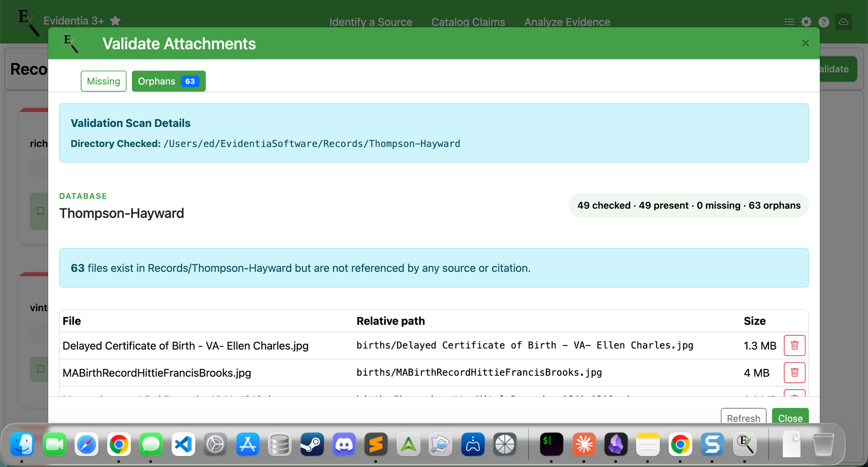Image resolution: width=868 pixels, height=467 pixels.
Task: Open the Claude asterisk app in the dock
Action: (584, 444)
